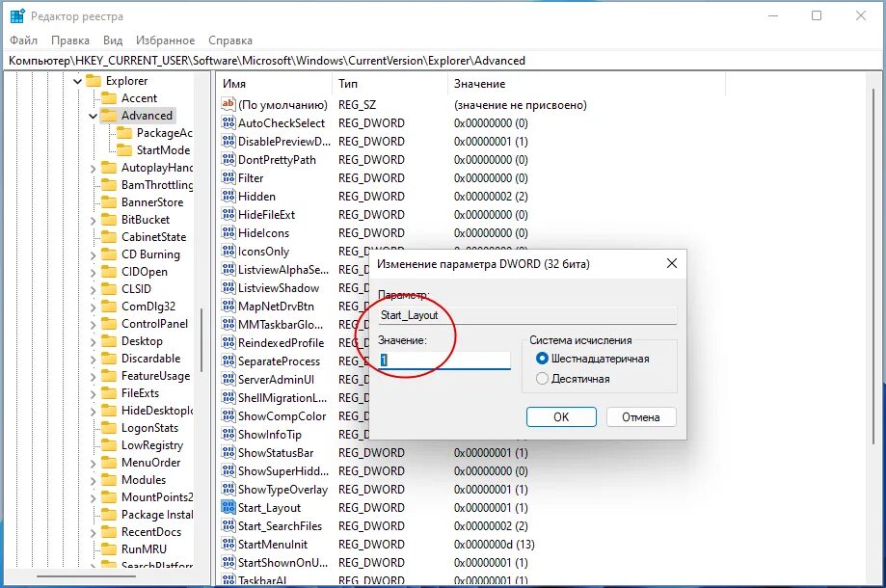Click the HideIcons value icon
The height and width of the screenshot is (588, 886).
click(x=228, y=232)
